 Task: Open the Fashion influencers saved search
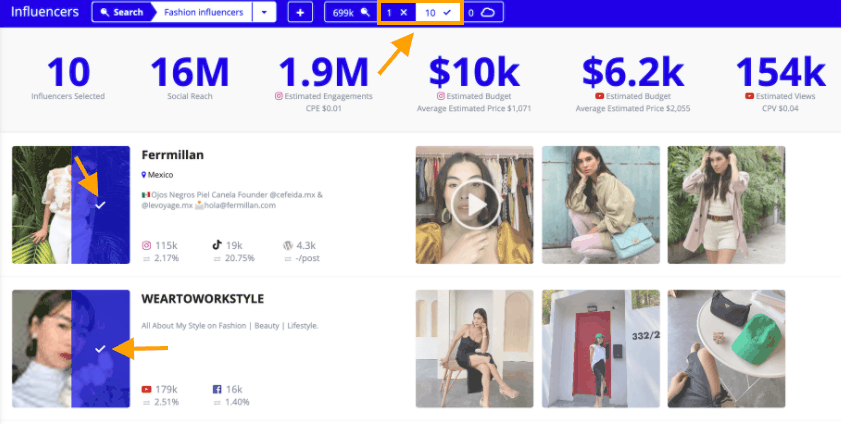click(203, 12)
